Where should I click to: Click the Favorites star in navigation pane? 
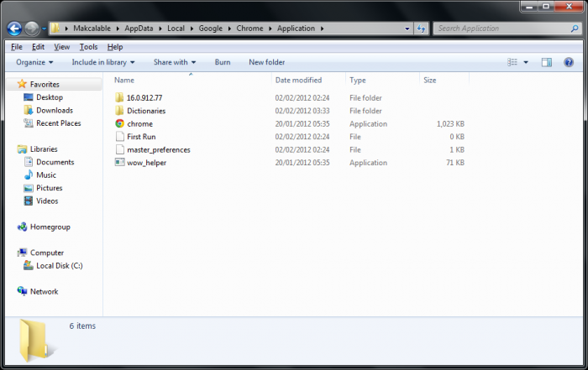[22, 84]
